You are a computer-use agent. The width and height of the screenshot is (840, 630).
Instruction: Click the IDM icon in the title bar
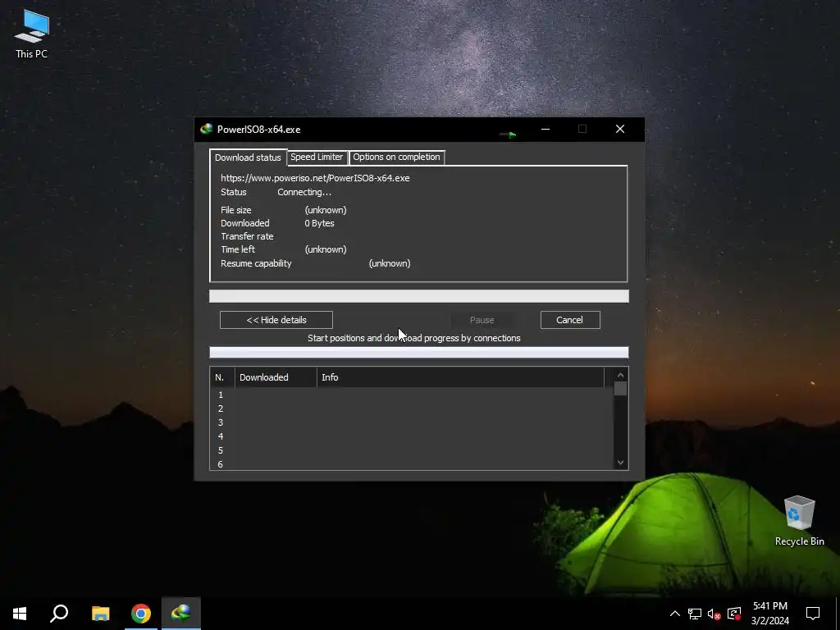[206, 129]
